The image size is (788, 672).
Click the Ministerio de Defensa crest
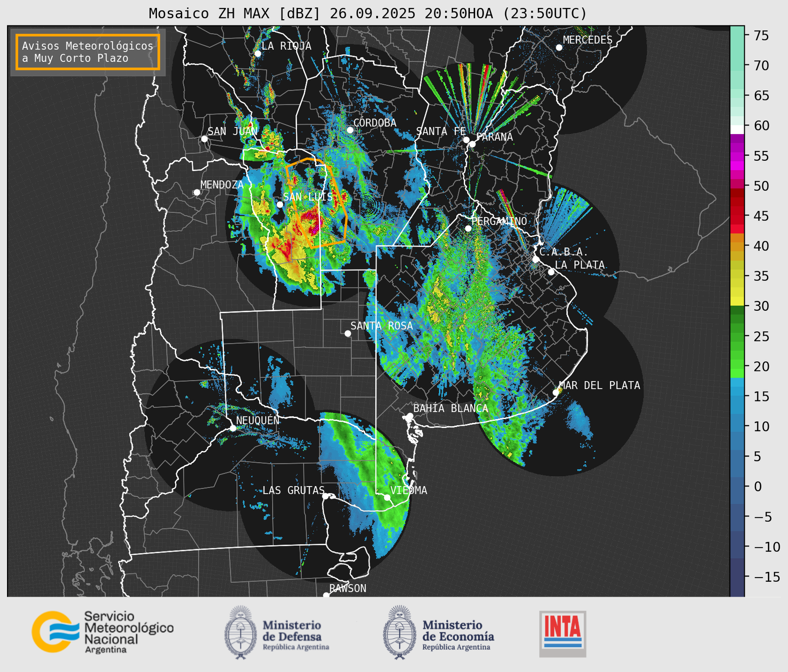[241, 633]
